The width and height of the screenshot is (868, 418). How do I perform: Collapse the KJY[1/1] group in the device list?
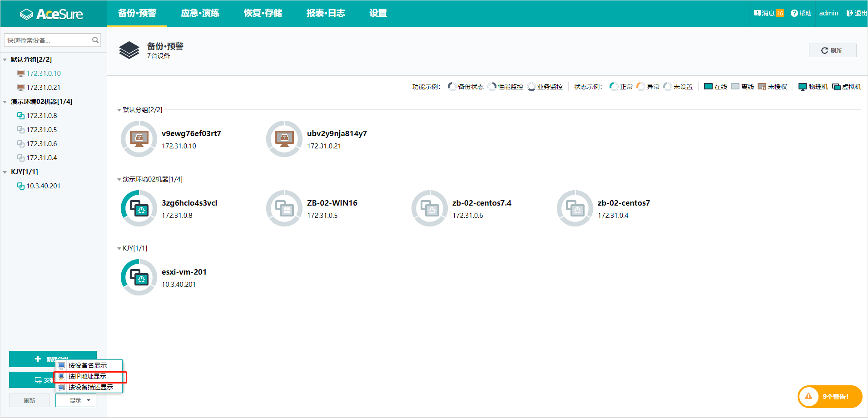pos(119,248)
